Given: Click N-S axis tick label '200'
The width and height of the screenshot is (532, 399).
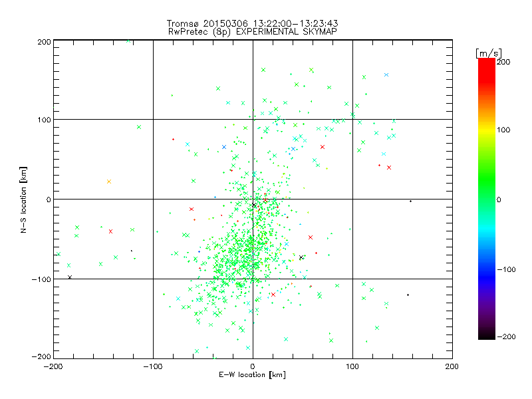Looking at the screenshot, I should 44,42.
